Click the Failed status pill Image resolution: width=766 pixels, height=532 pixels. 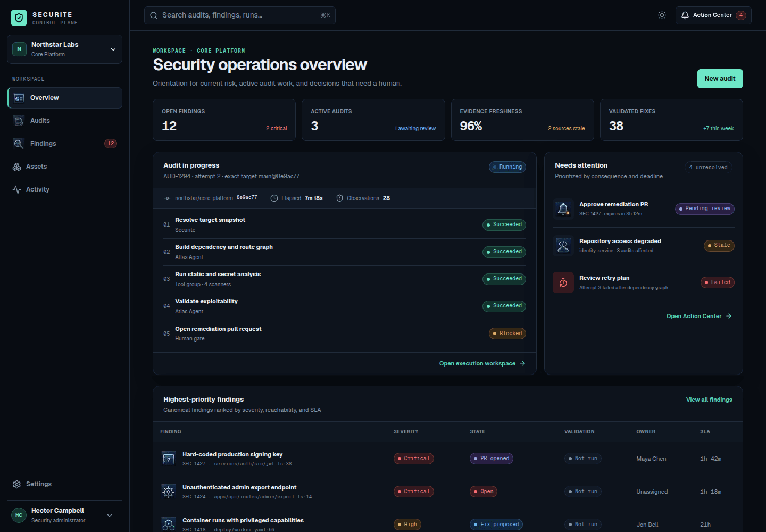pos(718,282)
